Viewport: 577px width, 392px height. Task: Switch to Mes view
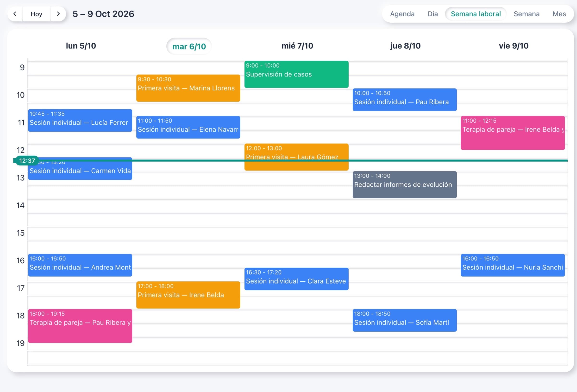coord(559,14)
